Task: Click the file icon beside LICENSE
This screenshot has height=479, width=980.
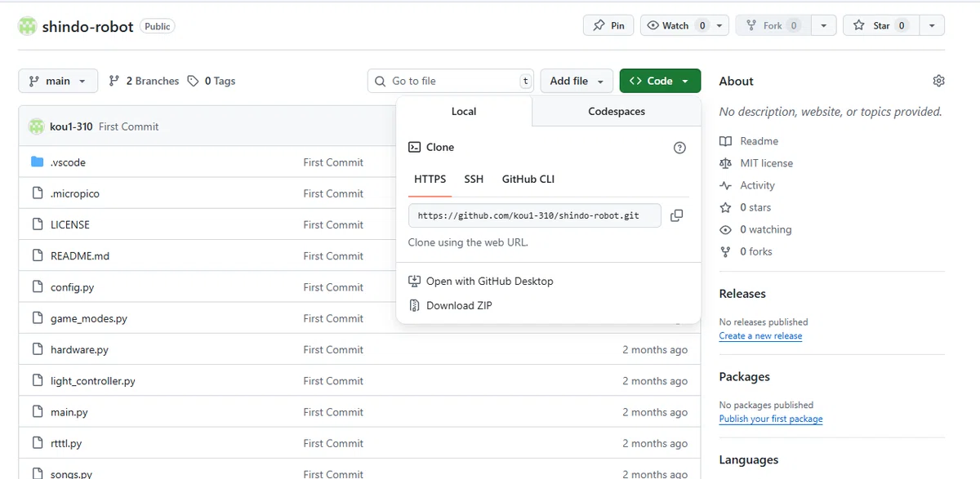Action: 37,224
